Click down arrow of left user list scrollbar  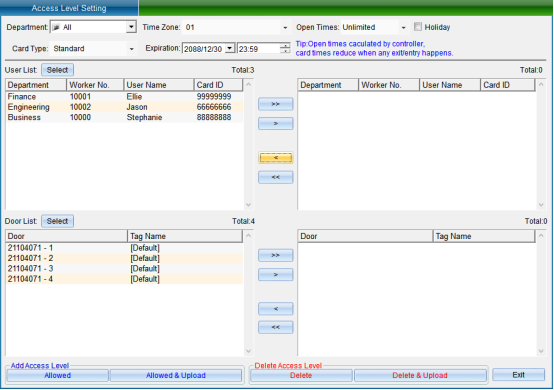point(248,205)
